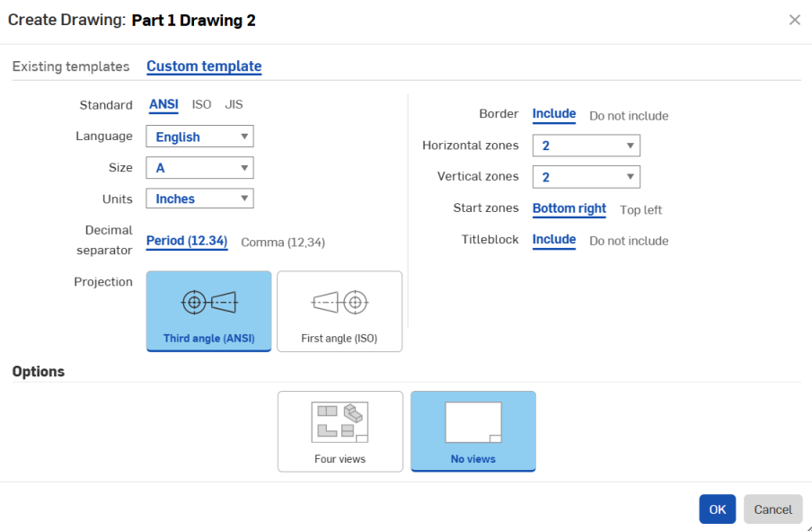Choose the Four views layout option
The height and width of the screenshot is (531, 812).
click(x=340, y=430)
